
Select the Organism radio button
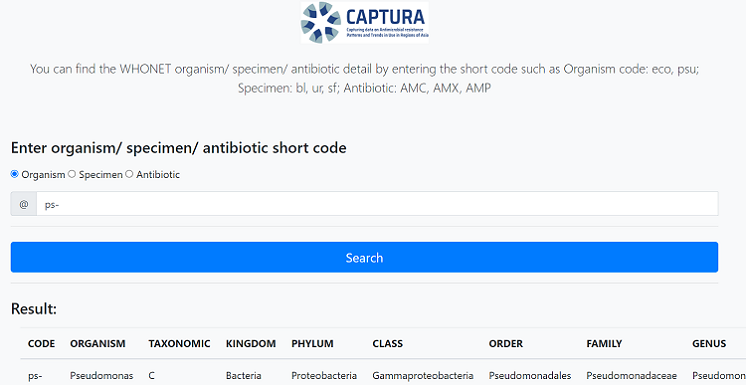[15, 174]
